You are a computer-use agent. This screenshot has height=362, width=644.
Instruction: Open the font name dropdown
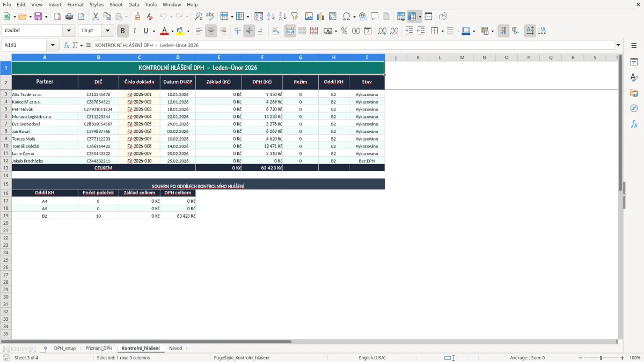pos(69,31)
